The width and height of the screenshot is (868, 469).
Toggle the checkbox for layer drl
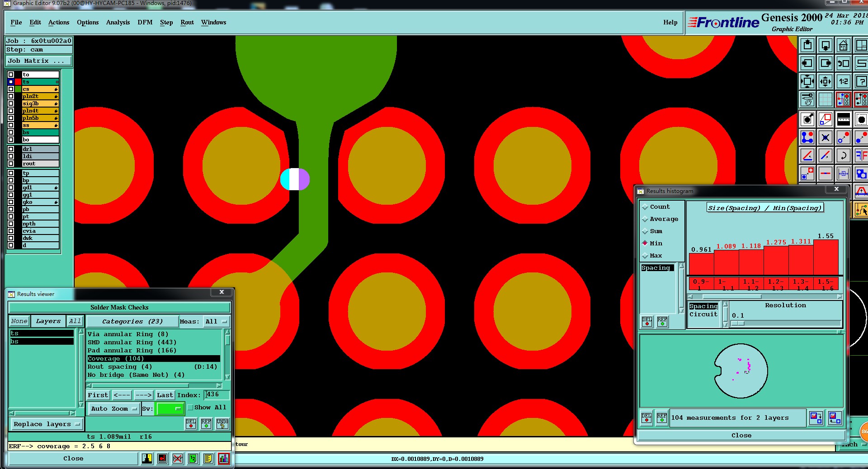click(x=11, y=149)
